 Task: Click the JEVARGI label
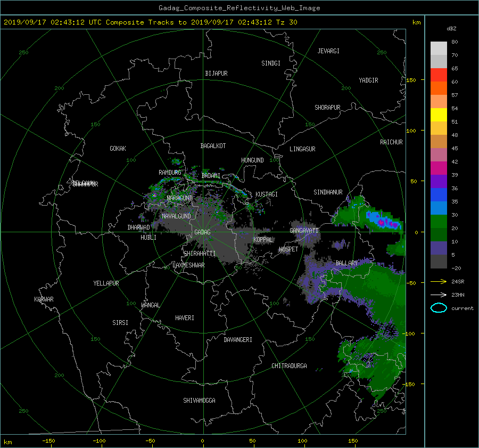point(328,51)
